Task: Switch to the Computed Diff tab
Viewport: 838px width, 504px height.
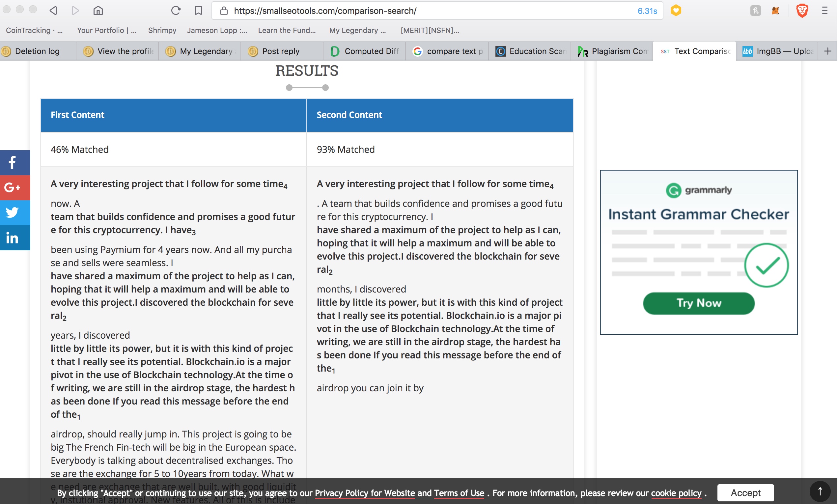Action: (365, 51)
